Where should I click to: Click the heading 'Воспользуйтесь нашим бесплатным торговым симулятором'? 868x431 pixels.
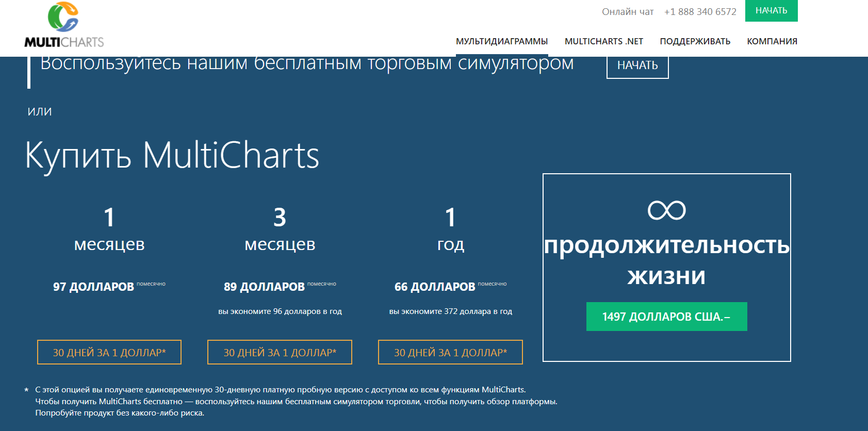[307, 63]
